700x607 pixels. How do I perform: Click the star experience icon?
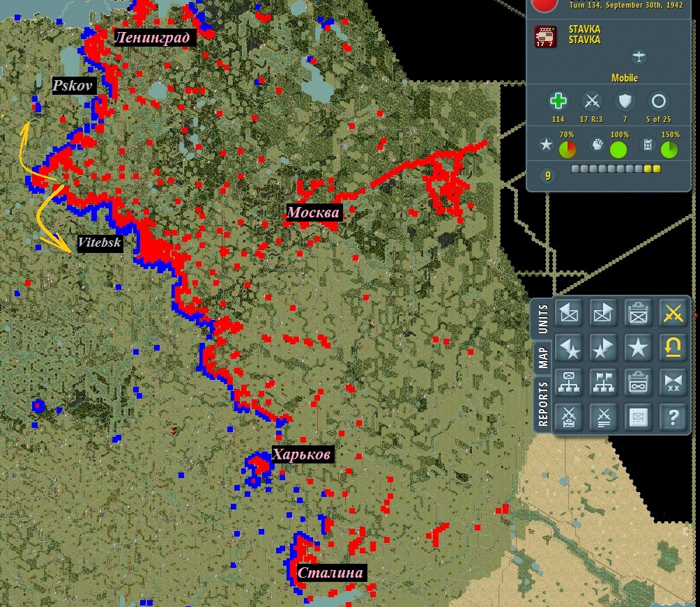tap(545, 145)
